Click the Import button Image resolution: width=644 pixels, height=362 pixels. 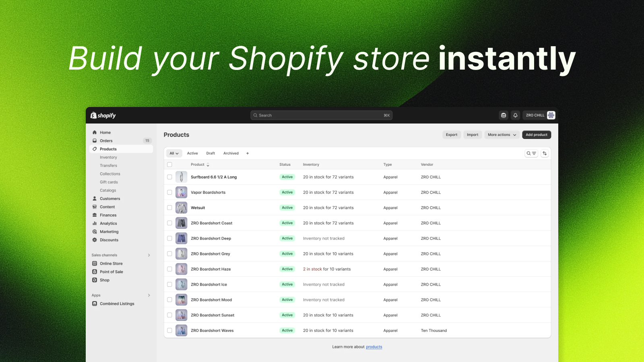[x=473, y=135]
